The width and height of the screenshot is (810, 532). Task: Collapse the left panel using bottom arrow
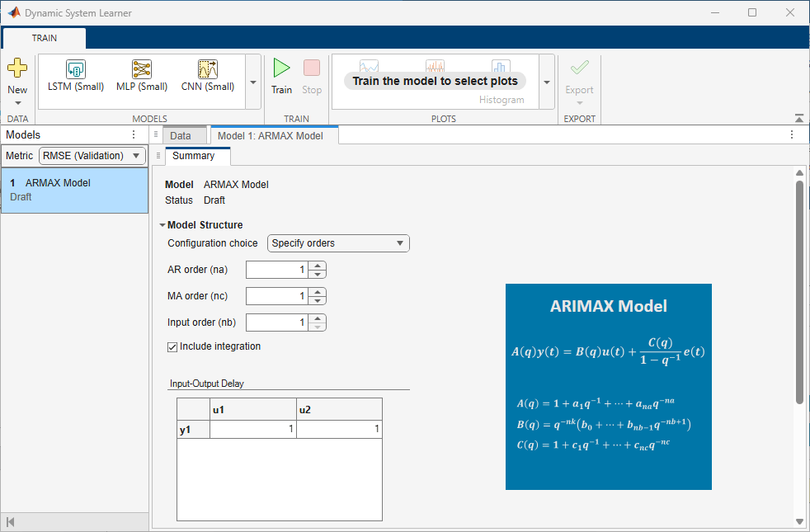point(11,521)
